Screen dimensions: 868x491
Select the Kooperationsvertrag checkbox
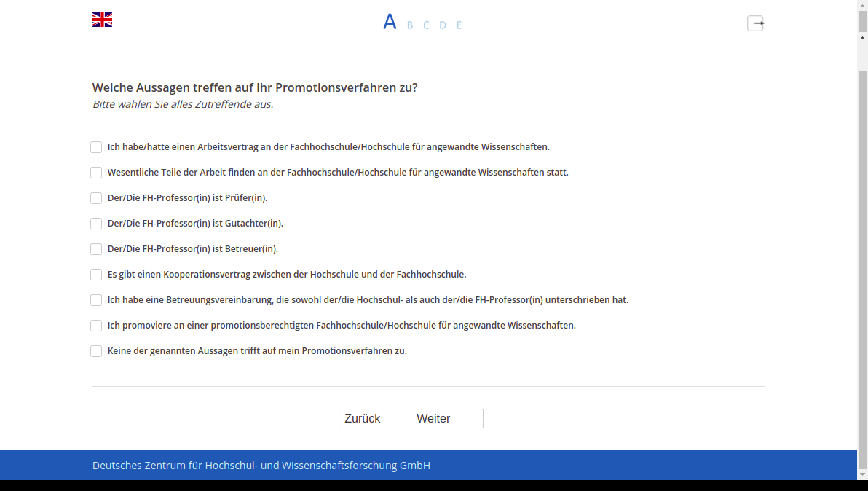click(96, 275)
